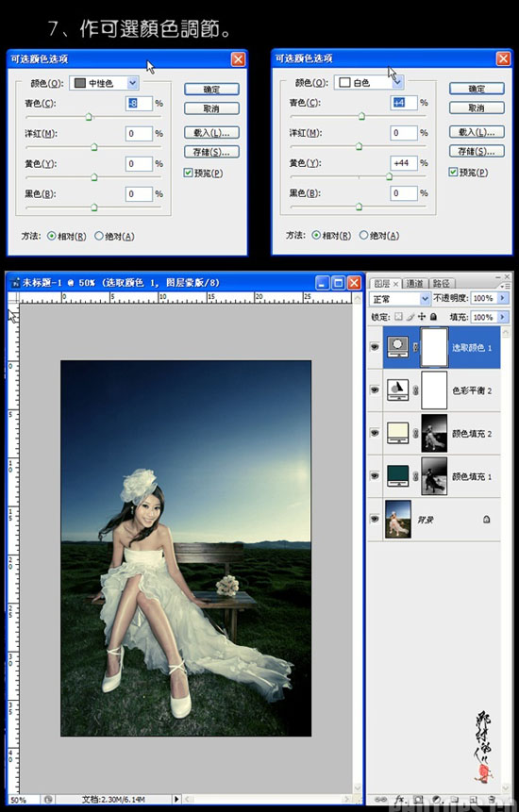This screenshot has height=812, width=519.
Task: Toggle 预览 checkbox in the 中性色 dialog
Action: pos(188,173)
